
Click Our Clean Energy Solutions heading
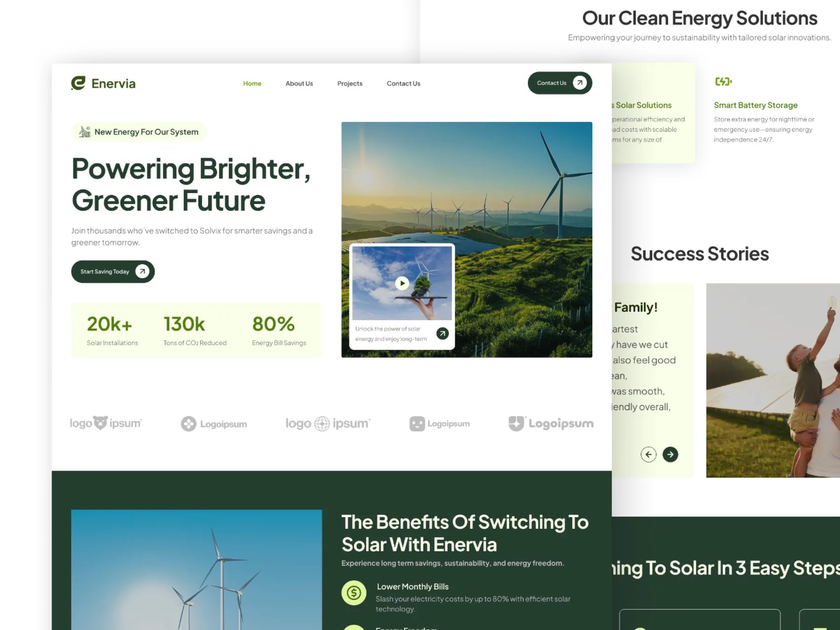[x=700, y=19]
